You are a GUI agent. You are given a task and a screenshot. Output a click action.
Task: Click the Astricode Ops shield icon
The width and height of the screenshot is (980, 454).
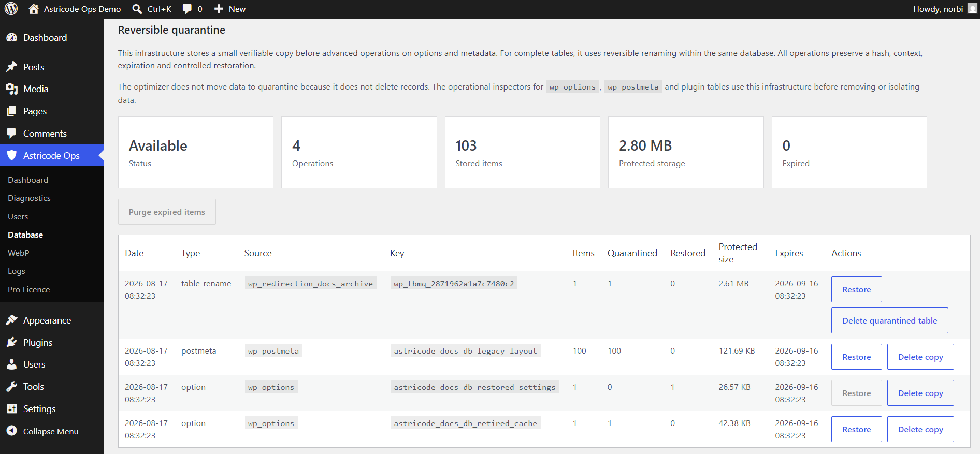(x=11, y=155)
